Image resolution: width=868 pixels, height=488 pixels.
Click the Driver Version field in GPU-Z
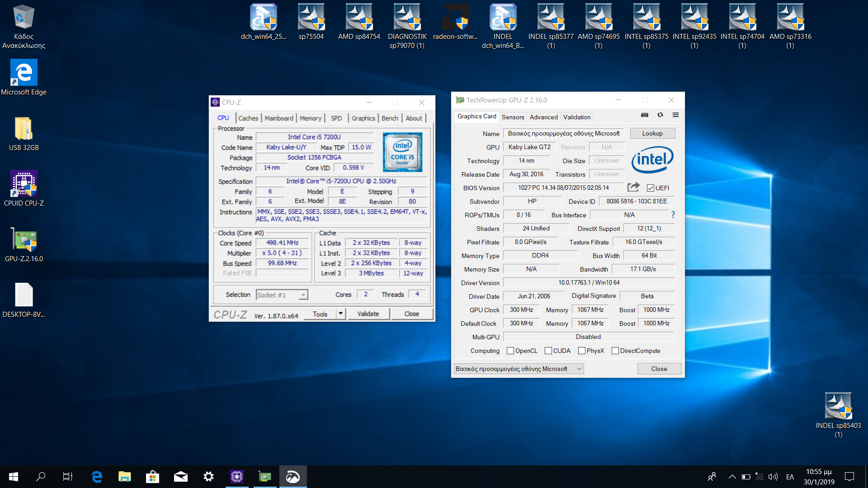(589, 282)
